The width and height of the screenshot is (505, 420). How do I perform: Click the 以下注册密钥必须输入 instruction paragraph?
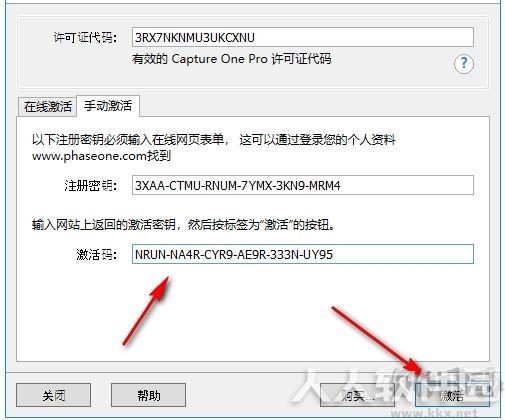tap(214, 147)
